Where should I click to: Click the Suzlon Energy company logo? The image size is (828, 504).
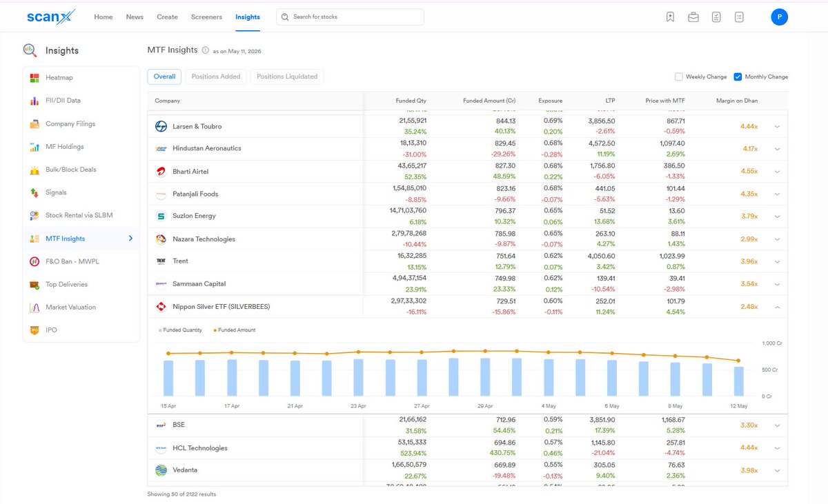pyautogui.click(x=161, y=216)
